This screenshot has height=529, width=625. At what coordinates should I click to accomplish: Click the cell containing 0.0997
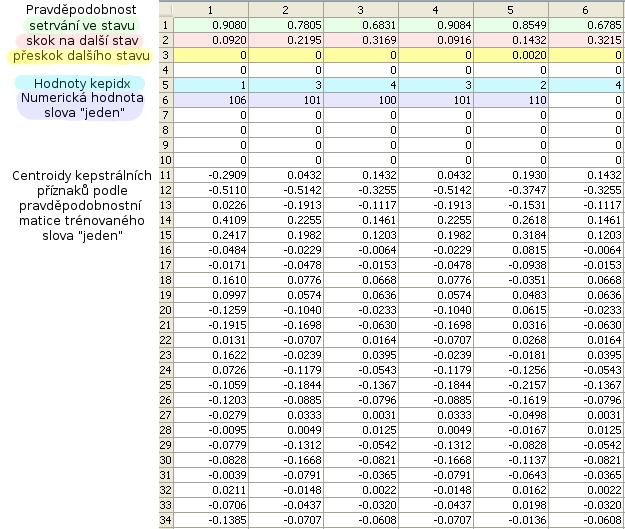click(x=211, y=295)
